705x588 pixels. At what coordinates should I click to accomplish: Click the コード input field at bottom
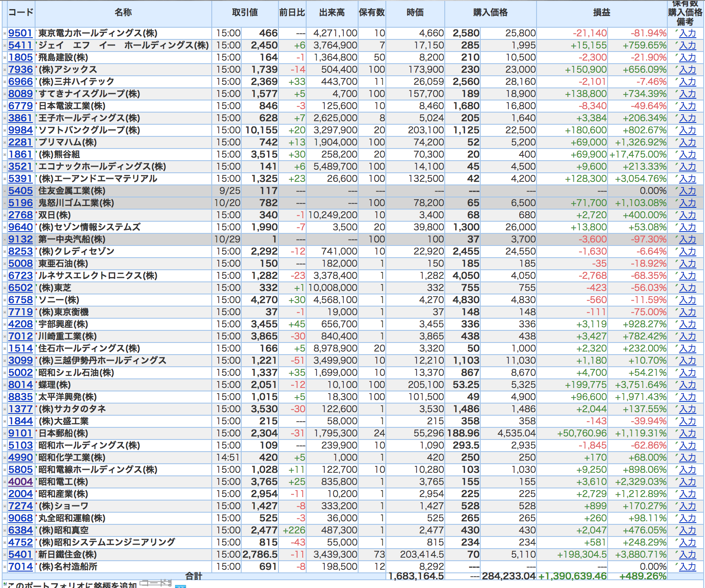[156, 584]
